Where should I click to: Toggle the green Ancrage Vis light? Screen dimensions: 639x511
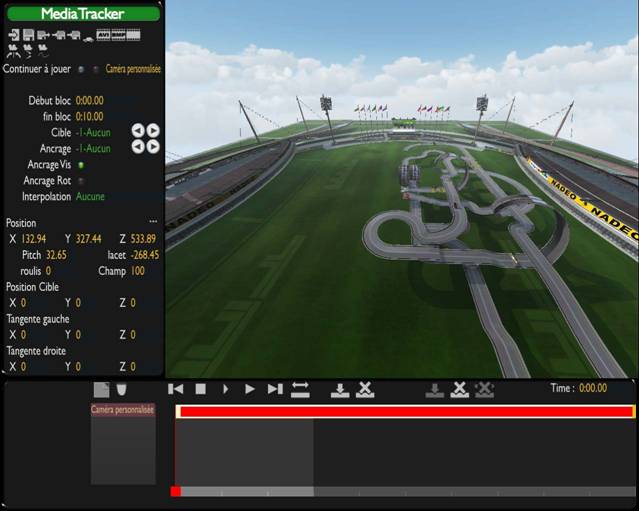(x=81, y=165)
